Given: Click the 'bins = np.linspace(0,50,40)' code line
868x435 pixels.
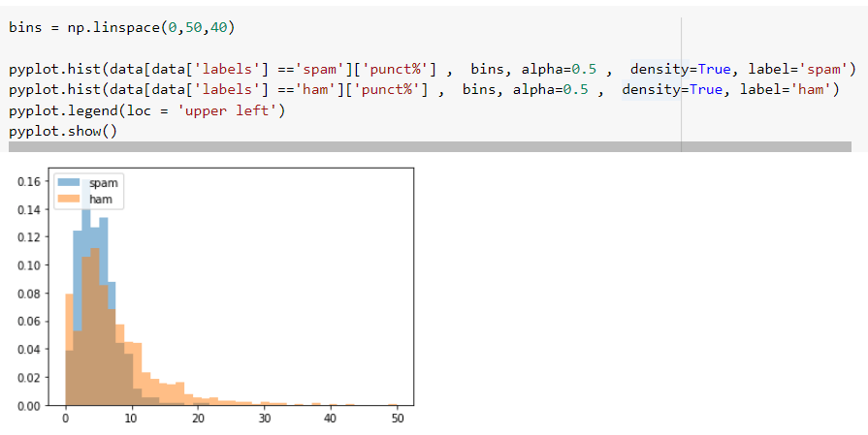Looking at the screenshot, I should [122, 28].
